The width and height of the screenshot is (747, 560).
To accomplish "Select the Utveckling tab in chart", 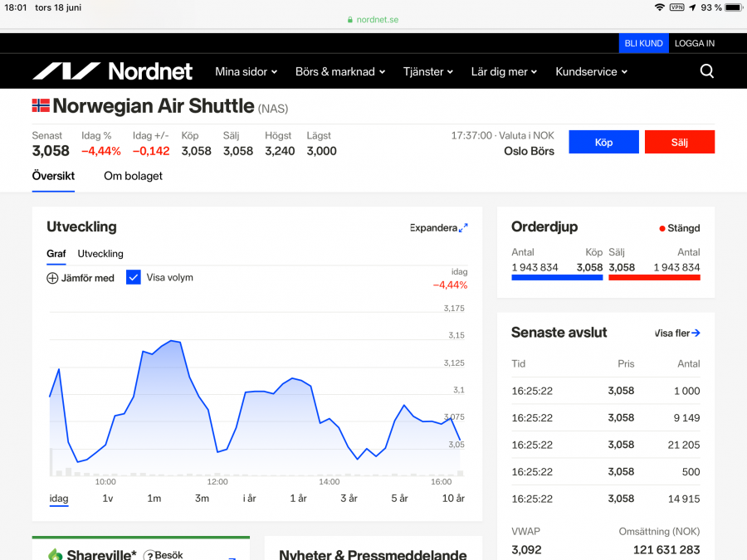I will tap(100, 254).
